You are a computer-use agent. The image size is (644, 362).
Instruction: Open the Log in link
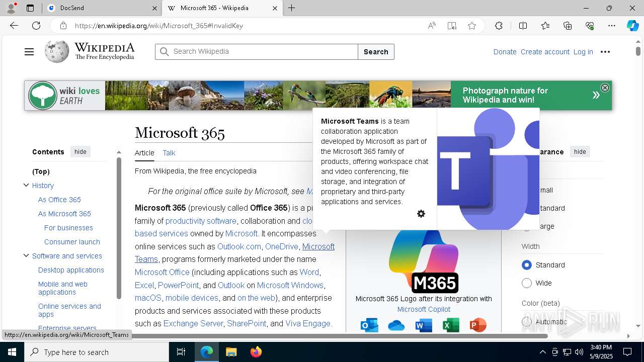(x=583, y=52)
